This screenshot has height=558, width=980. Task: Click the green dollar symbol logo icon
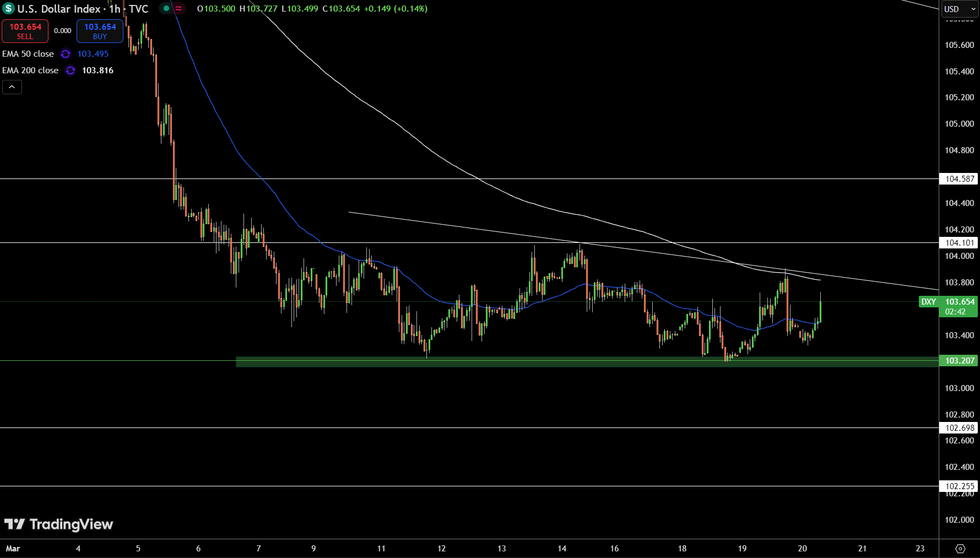click(x=8, y=9)
